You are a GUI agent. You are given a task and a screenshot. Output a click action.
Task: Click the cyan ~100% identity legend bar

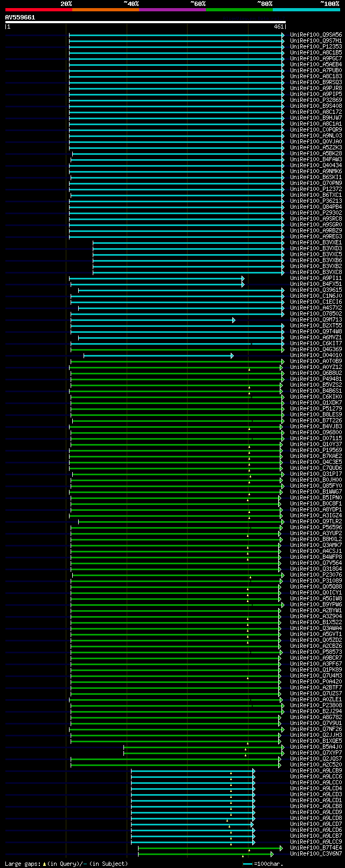(306, 10)
